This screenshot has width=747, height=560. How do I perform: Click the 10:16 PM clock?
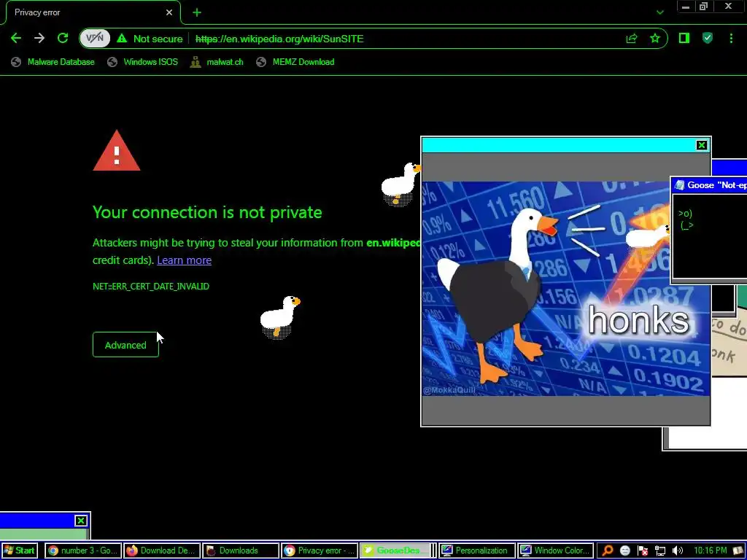pyautogui.click(x=711, y=551)
